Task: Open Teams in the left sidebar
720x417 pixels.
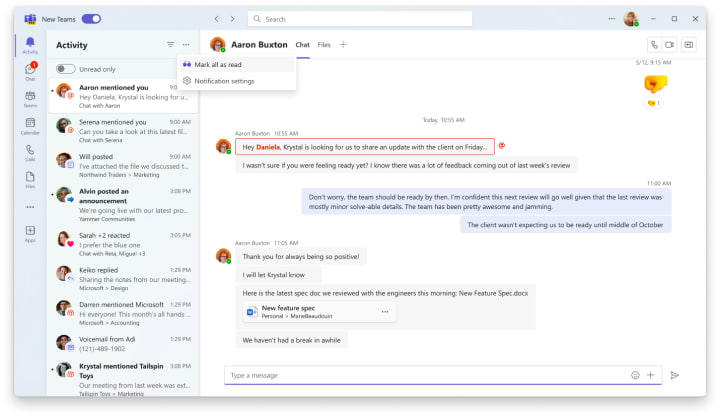Action: point(30,99)
